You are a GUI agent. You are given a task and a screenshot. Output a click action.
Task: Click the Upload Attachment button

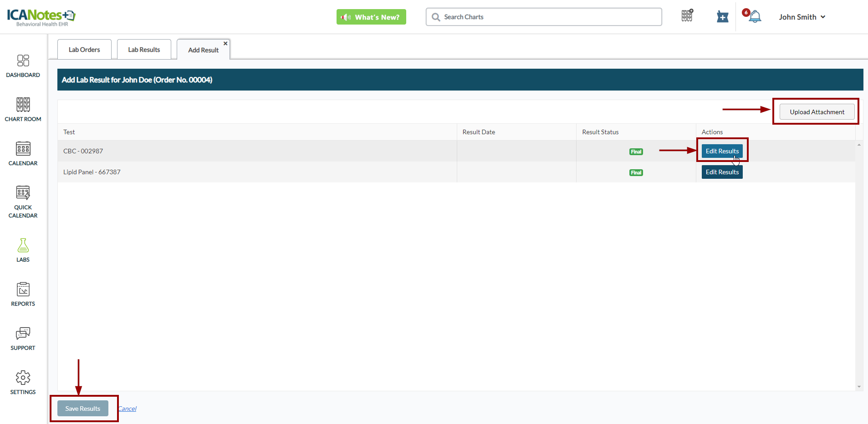(817, 112)
